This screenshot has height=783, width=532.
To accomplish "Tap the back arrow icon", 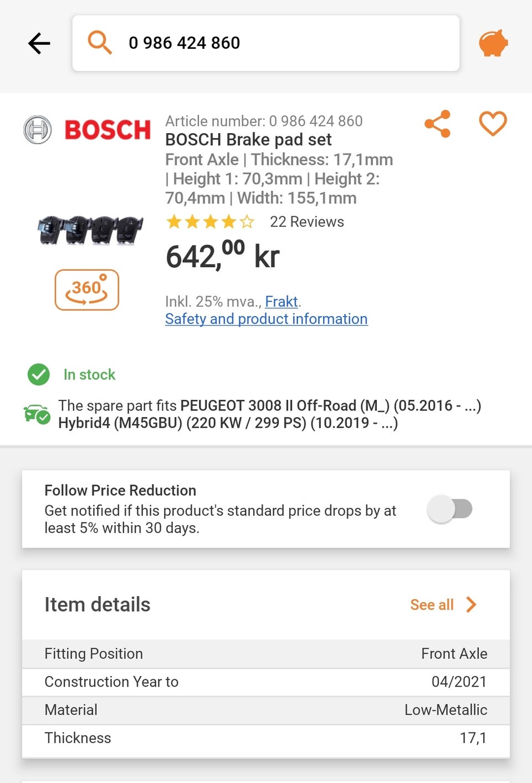I will 39,43.
